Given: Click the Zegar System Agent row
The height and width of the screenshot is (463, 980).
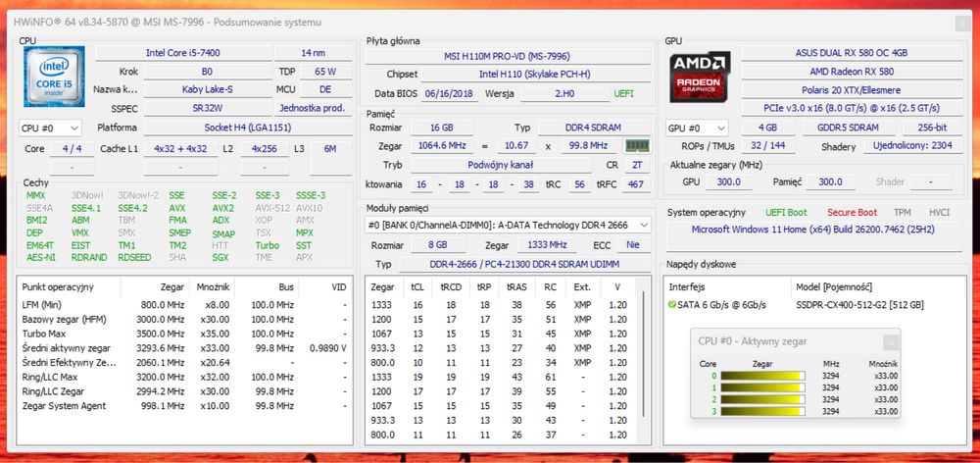Looking at the screenshot, I should [184, 406].
